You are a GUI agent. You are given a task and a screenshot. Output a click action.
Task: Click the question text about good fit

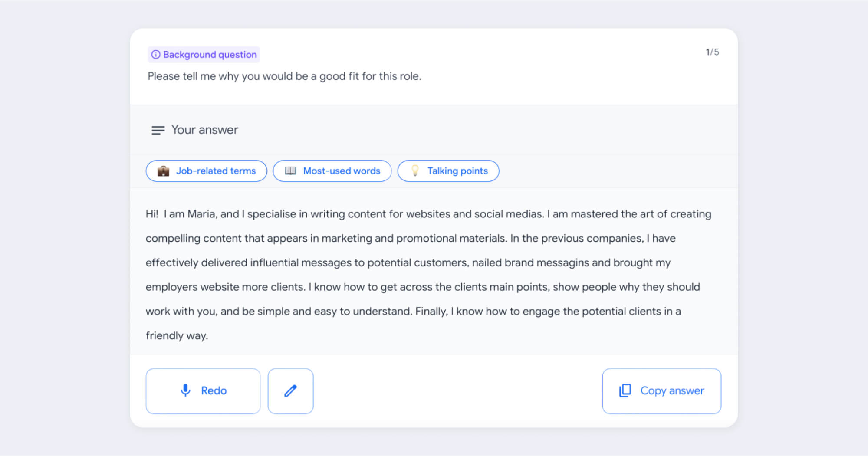(284, 76)
